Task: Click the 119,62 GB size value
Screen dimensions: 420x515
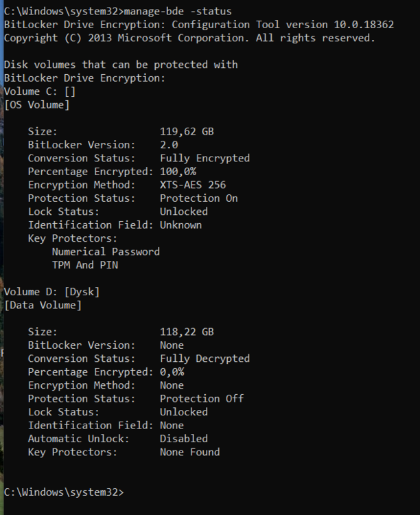Action: click(x=187, y=132)
